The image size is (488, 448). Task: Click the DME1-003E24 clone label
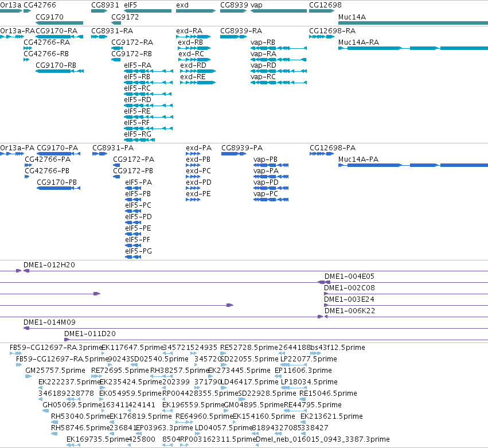coord(349,299)
